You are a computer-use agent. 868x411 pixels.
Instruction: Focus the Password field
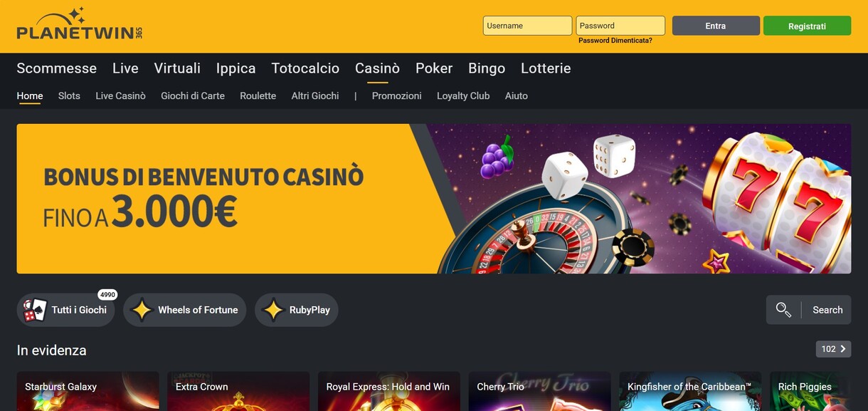620,26
